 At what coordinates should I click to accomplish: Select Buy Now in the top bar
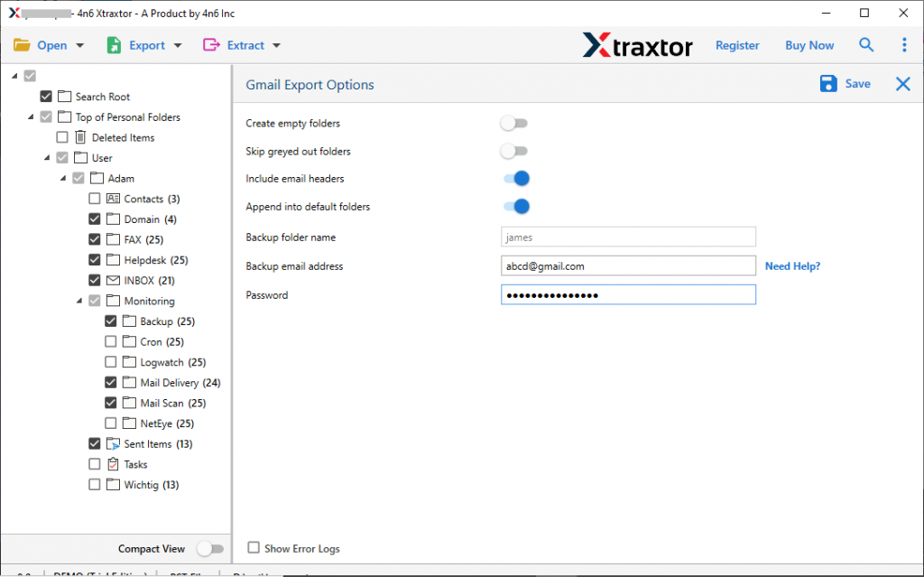(808, 44)
